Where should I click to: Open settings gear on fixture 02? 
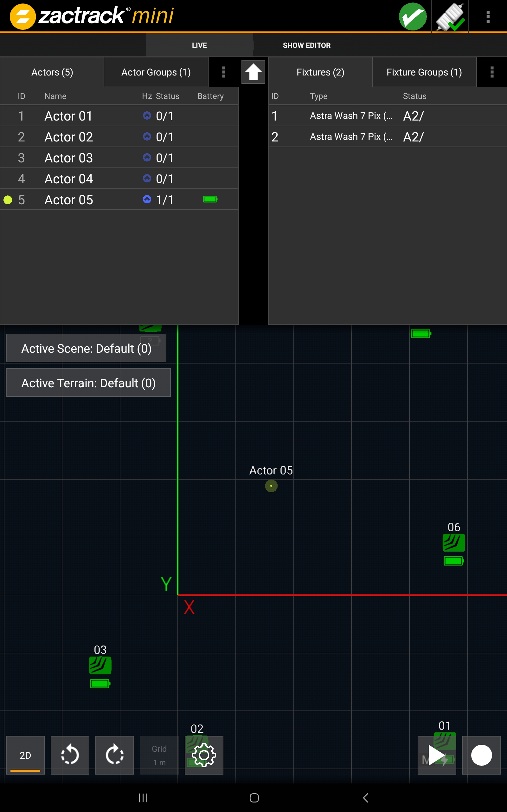(203, 755)
